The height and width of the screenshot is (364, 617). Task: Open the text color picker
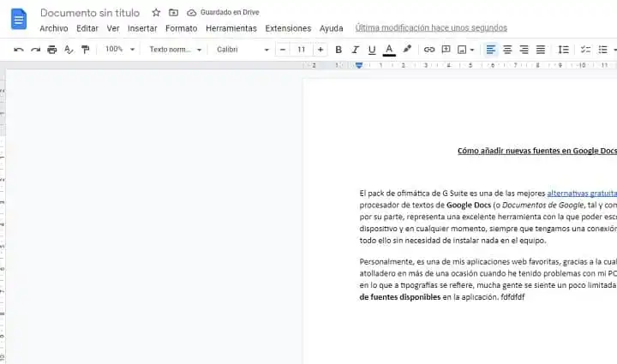pos(389,50)
